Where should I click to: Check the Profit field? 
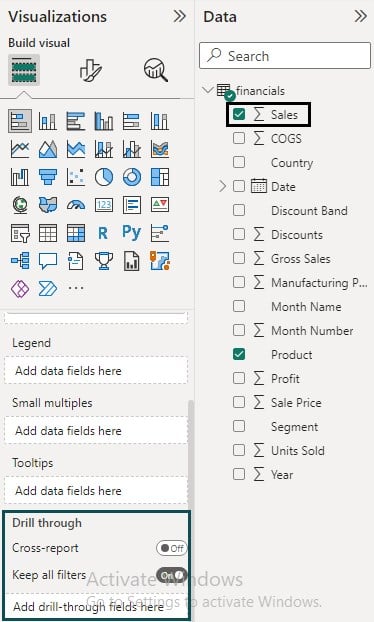(x=239, y=378)
